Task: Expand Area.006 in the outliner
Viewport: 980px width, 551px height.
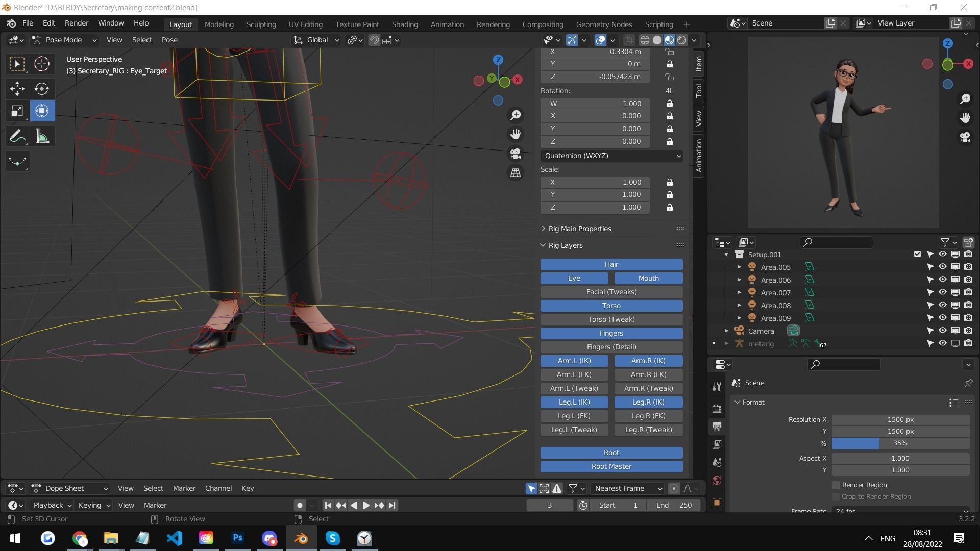Action: 739,280
